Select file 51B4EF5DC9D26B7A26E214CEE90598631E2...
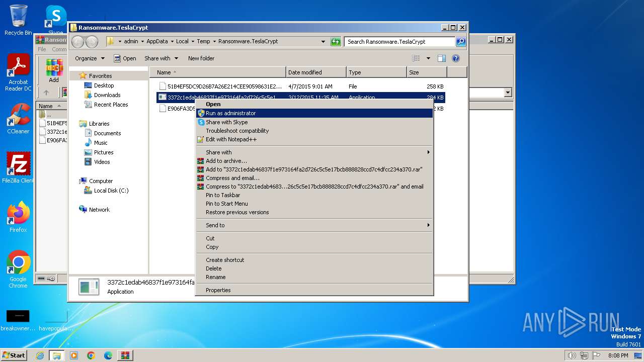The image size is (644, 362). 301,86
